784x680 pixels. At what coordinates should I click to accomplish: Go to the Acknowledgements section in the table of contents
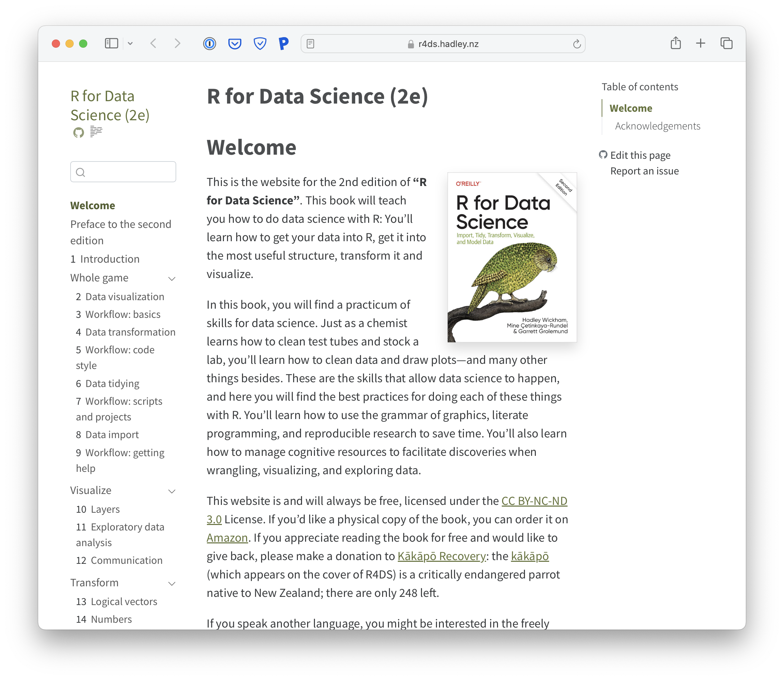657,126
